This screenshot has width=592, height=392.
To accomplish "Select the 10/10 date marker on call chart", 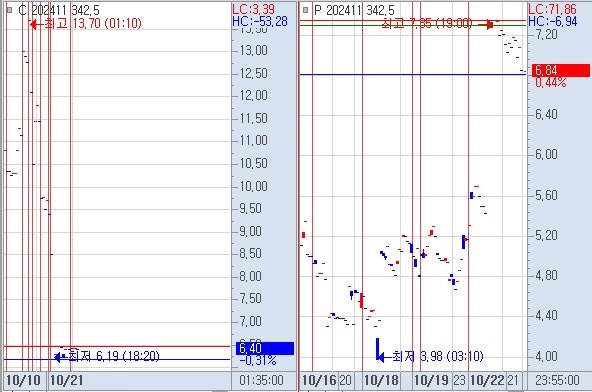I will click(24, 380).
